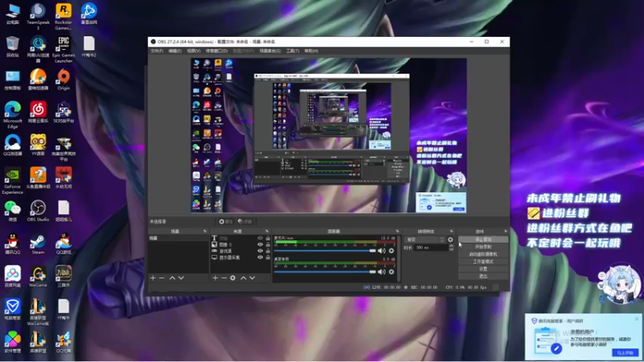Adjust 麦克风/Aux volume slider
This screenshot has width=644, height=362.
[325, 251]
